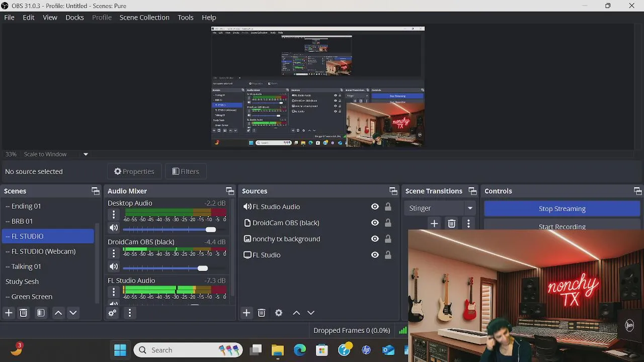Move scene down with arrow icon
This screenshot has width=644, height=362.
73,313
